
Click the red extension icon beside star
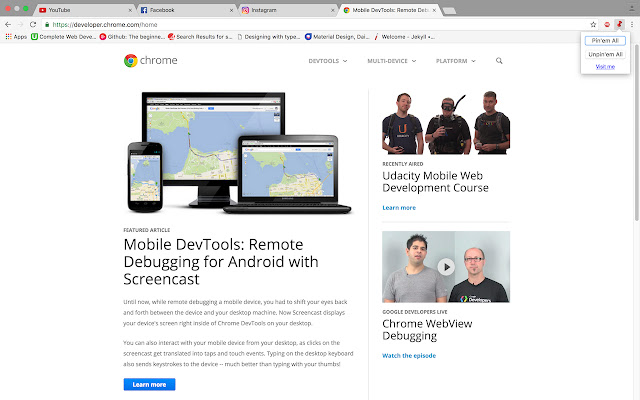607,23
